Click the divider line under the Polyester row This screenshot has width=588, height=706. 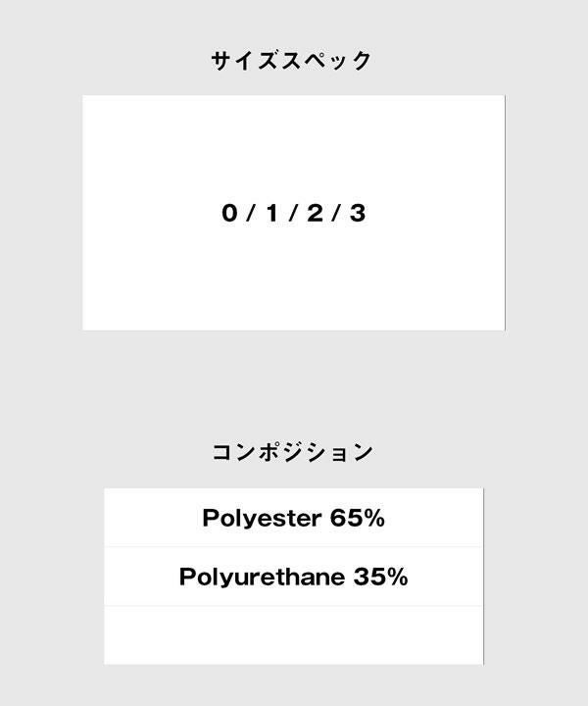[x=294, y=547]
